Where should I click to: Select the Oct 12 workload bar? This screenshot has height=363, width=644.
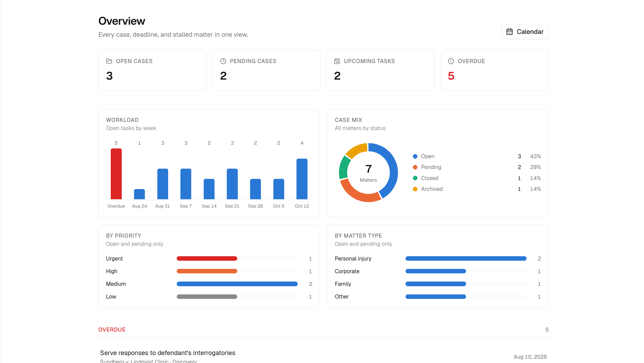[302, 179]
